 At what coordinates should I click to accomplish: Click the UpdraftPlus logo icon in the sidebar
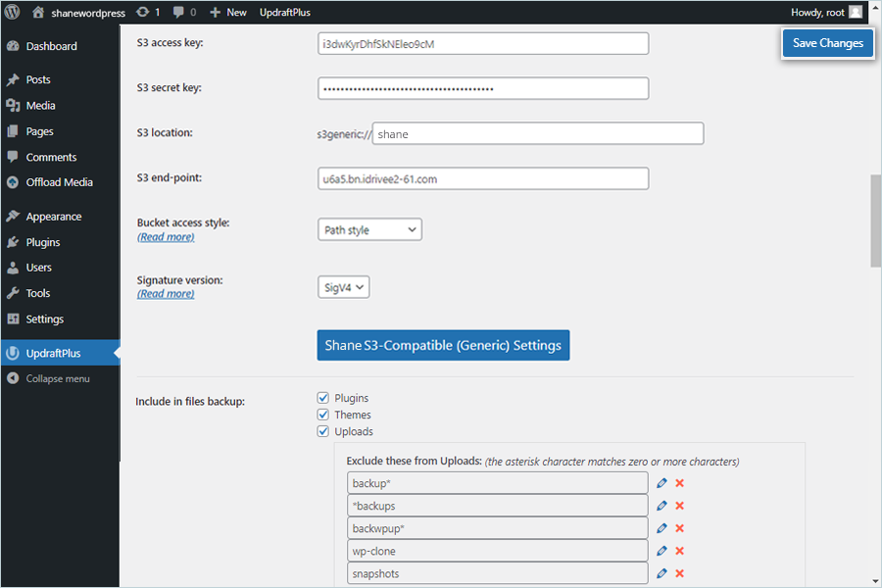[13, 354]
